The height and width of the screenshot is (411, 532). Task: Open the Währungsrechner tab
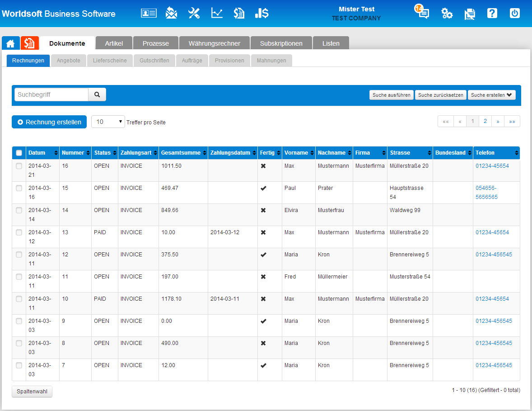[215, 43]
